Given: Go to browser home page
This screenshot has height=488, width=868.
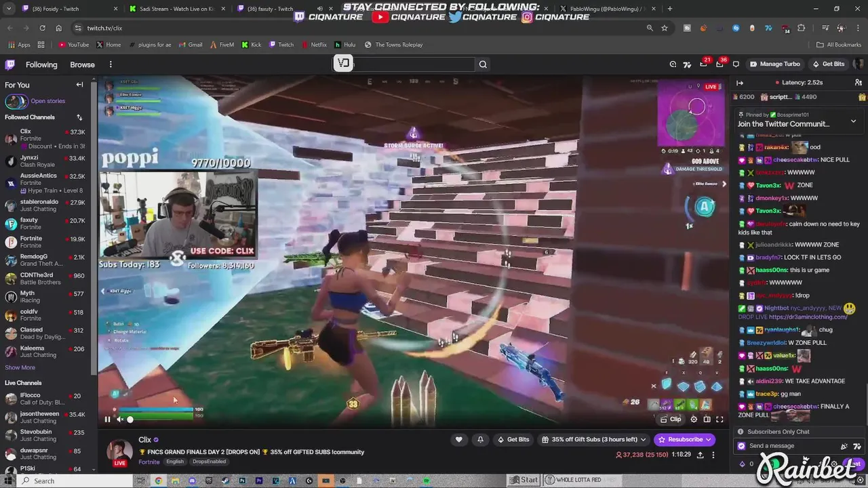Looking at the screenshot, I should coord(58,28).
